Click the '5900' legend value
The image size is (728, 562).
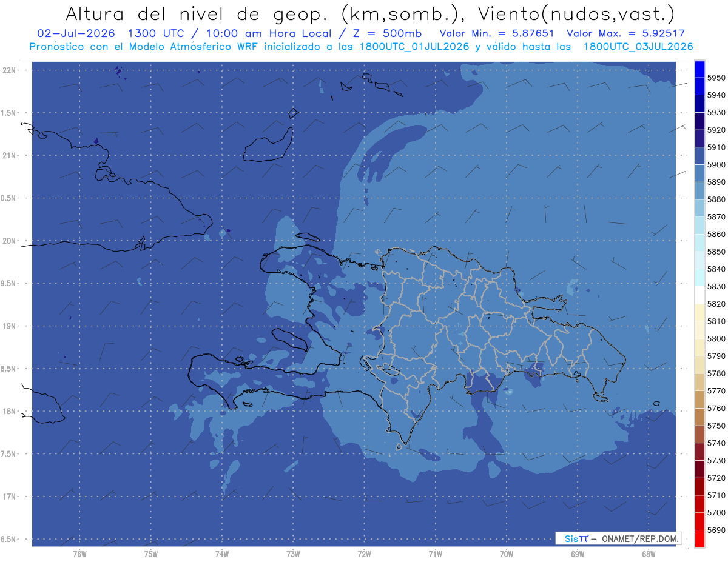tap(716, 165)
